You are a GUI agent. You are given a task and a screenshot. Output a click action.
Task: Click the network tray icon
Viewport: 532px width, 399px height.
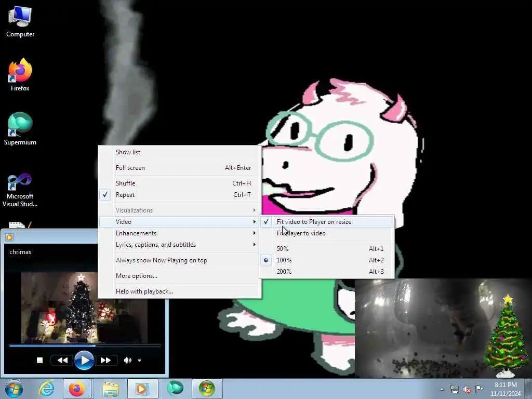coord(454,390)
